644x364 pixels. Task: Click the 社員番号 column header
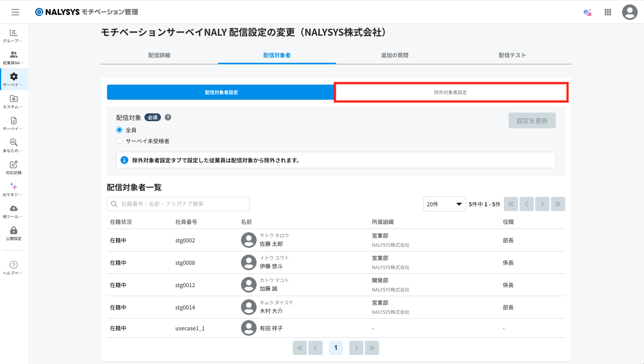click(186, 222)
